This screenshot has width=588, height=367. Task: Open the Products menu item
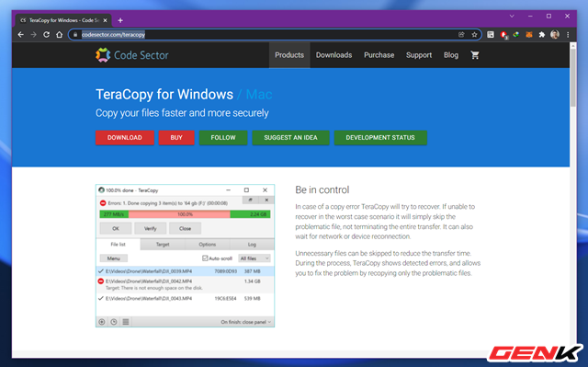click(x=289, y=55)
